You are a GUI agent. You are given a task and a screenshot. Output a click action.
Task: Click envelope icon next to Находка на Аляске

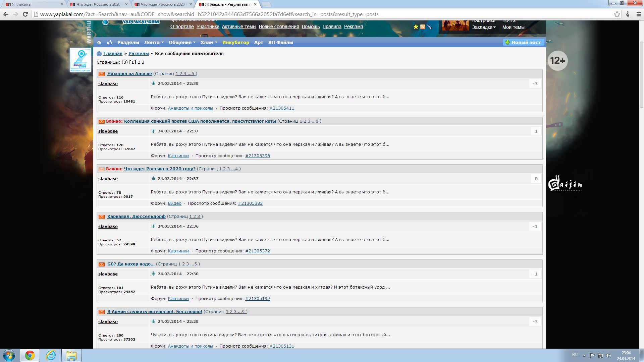pyautogui.click(x=102, y=74)
